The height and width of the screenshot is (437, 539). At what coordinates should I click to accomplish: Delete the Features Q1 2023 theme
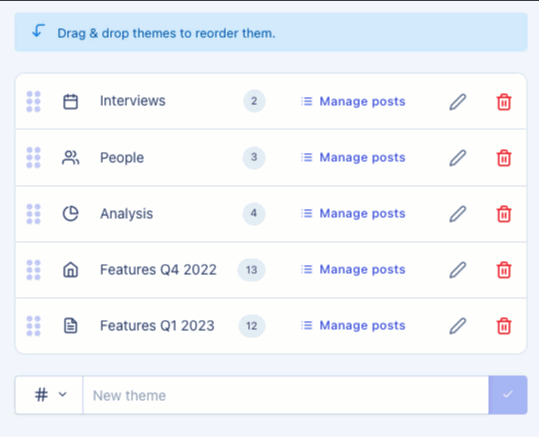pyautogui.click(x=504, y=326)
